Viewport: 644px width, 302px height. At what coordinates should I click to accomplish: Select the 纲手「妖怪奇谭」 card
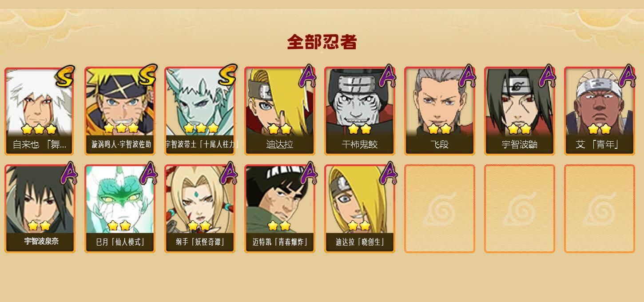(x=200, y=209)
